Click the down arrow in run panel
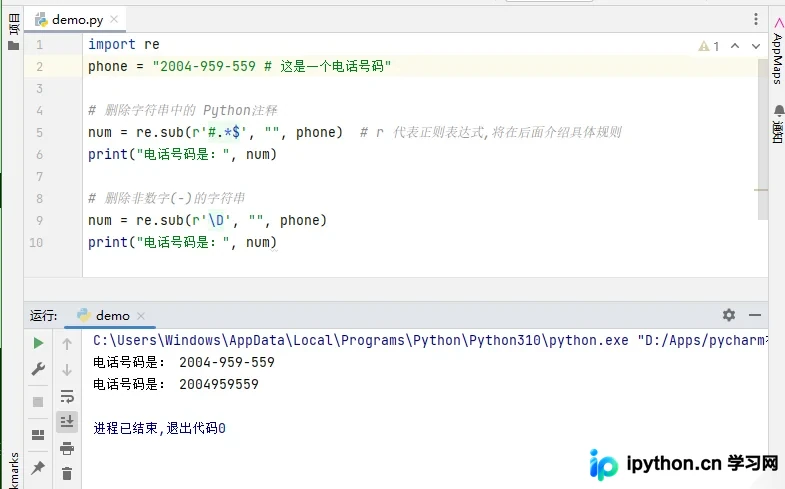This screenshot has width=785, height=489. (x=67, y=370)
